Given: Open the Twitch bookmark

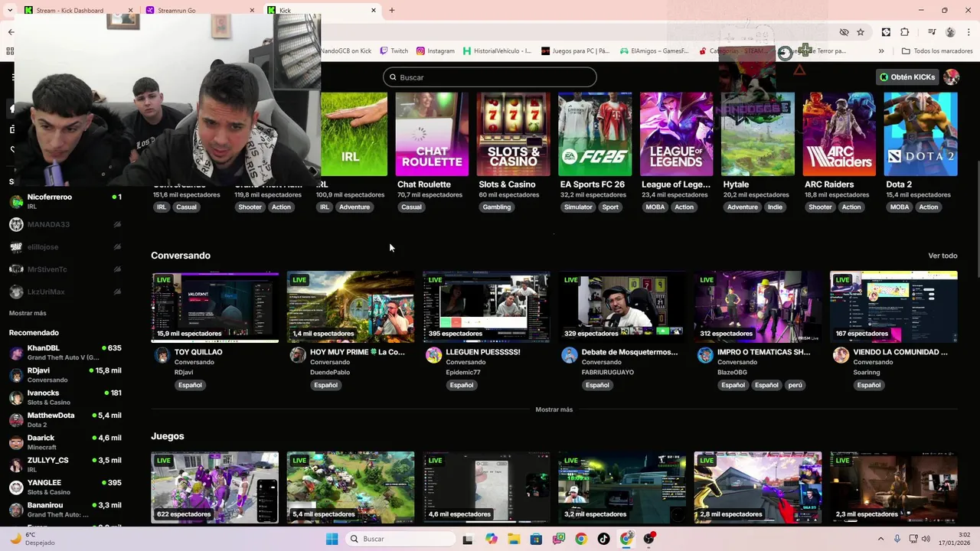Looking at the screenshot, I should coord(394,51).
